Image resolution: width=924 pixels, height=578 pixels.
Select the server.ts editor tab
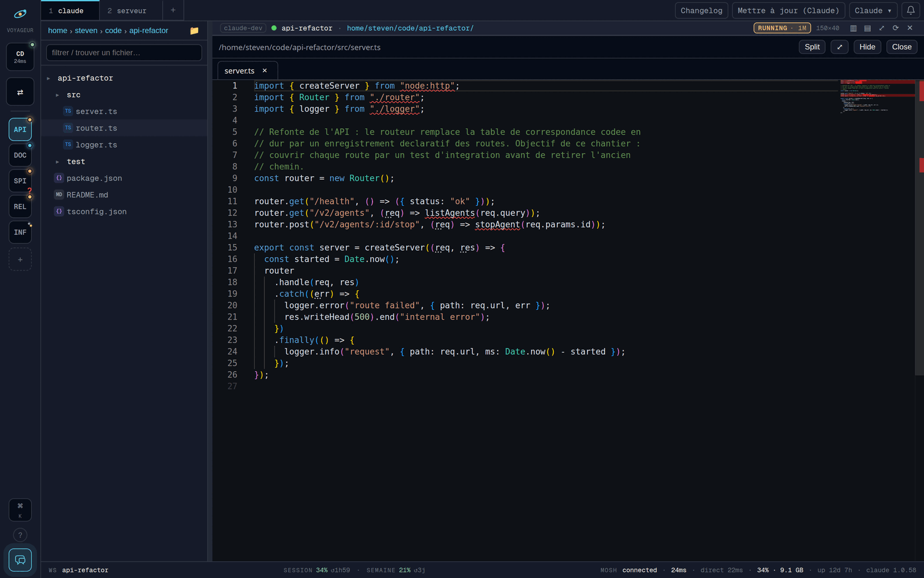247,71
